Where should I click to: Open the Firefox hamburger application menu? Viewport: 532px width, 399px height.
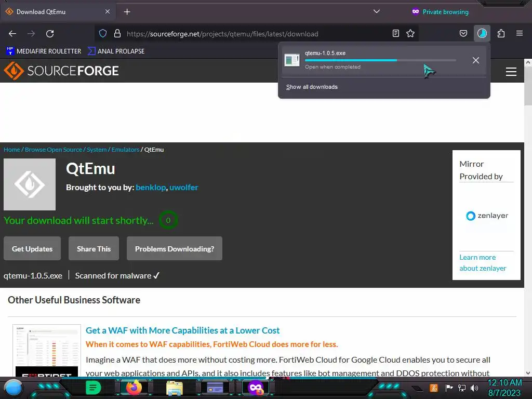520,33
